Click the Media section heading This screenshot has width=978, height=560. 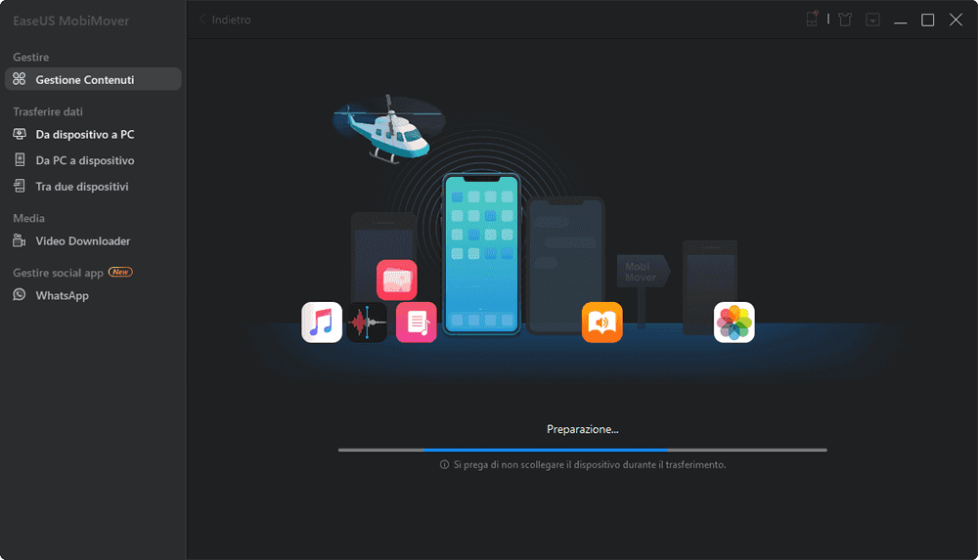[x=28, y=218]
